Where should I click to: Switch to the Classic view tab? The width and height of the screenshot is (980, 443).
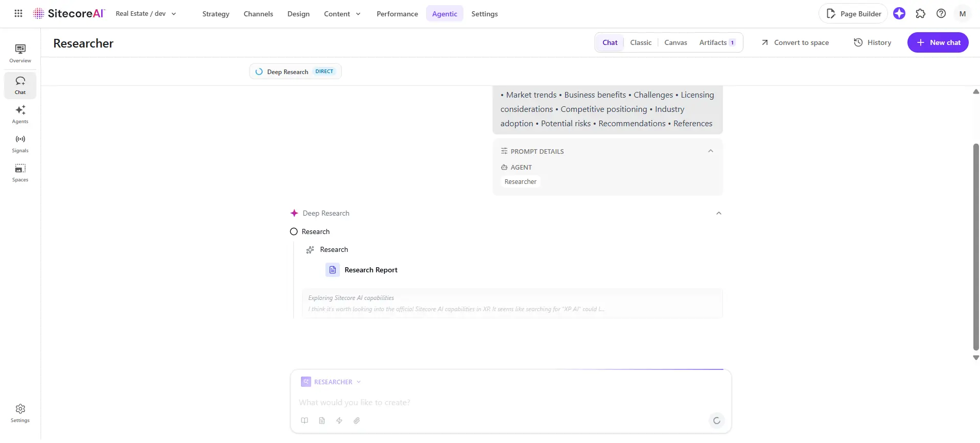coord(641,42)
